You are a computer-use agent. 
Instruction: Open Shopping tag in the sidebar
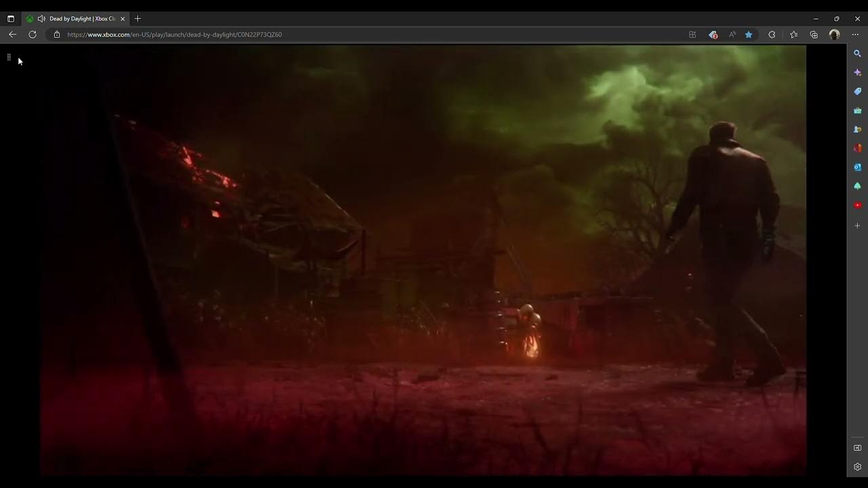point(857,91)
